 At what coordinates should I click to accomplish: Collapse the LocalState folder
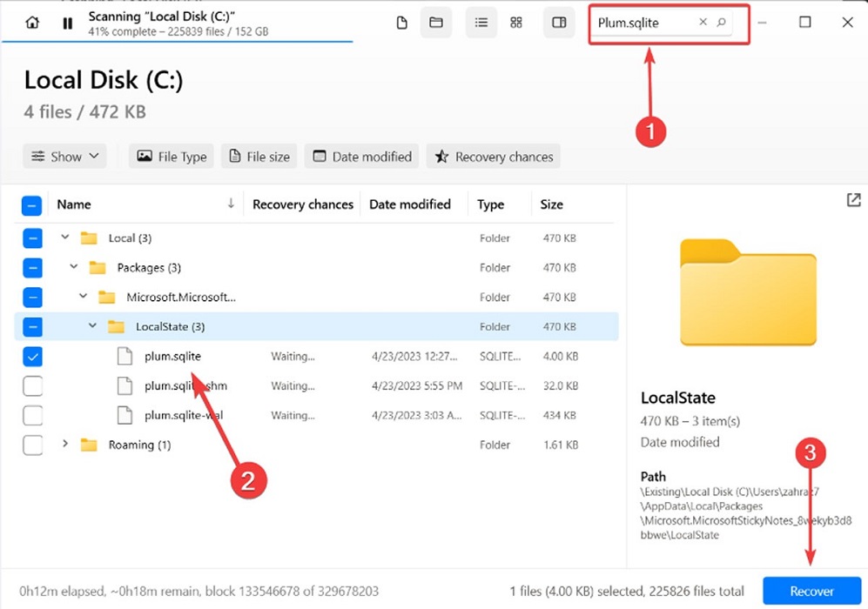click(92, 327)
